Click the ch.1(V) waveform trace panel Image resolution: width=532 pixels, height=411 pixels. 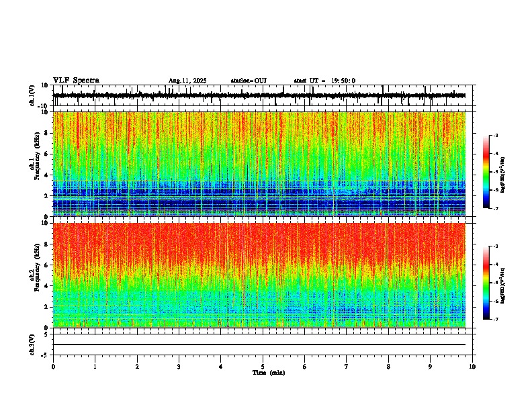point(264,95)
